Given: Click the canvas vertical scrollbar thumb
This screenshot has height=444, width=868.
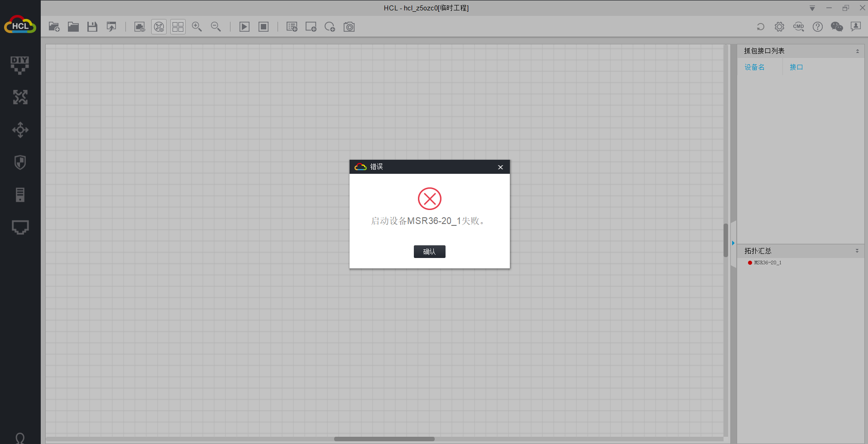Looking at the screenshot, I should [x=725, y=240].
